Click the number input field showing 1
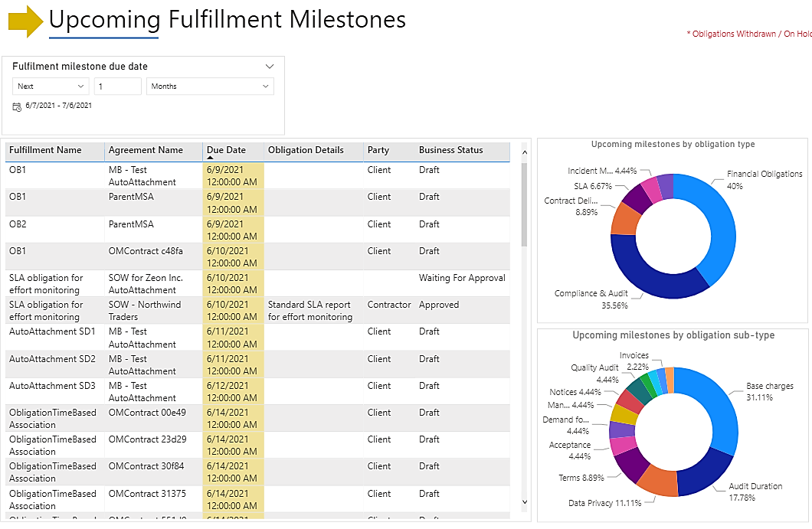 [118, 87]
